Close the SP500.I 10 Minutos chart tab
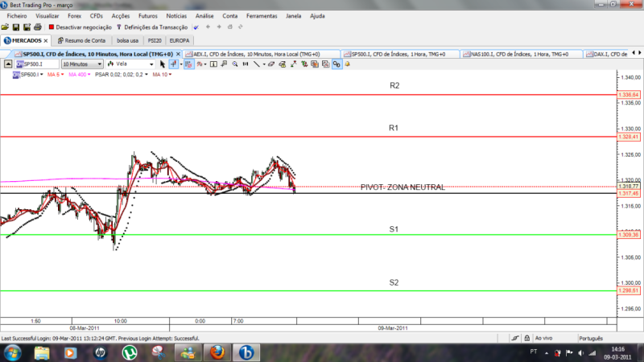 pos(178,54)
